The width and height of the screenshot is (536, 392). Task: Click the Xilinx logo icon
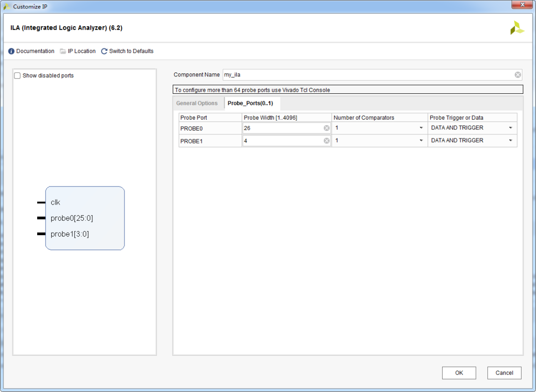517,28
